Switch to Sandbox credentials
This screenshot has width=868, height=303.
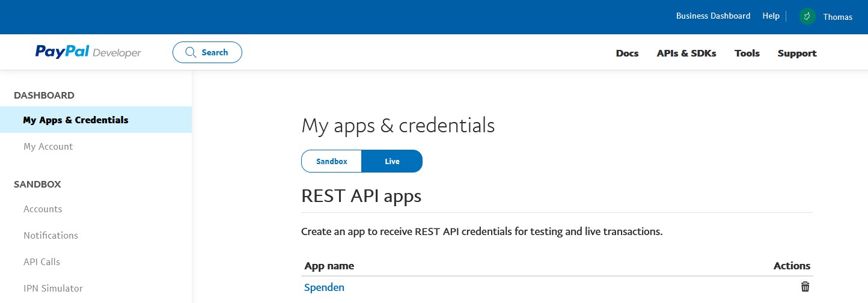coord(332,161)
